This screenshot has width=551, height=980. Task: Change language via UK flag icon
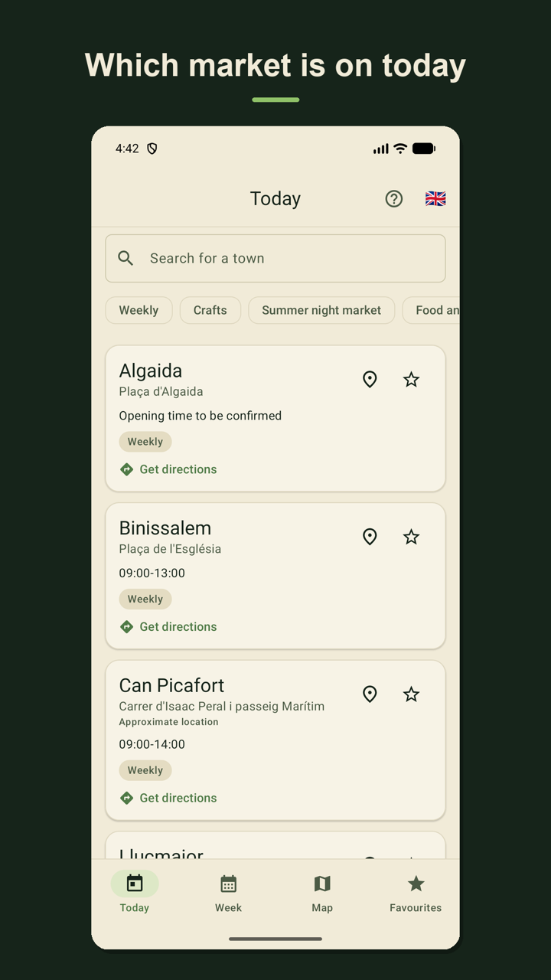pos(435,199)
